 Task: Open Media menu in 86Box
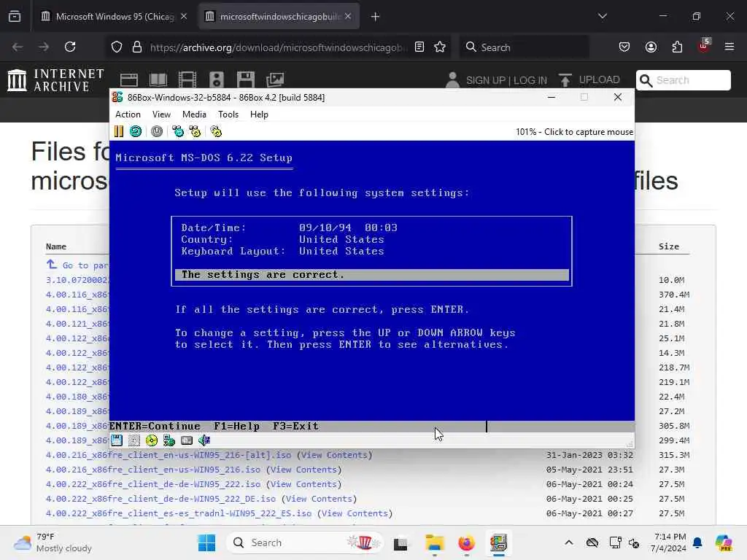(194, 114)
